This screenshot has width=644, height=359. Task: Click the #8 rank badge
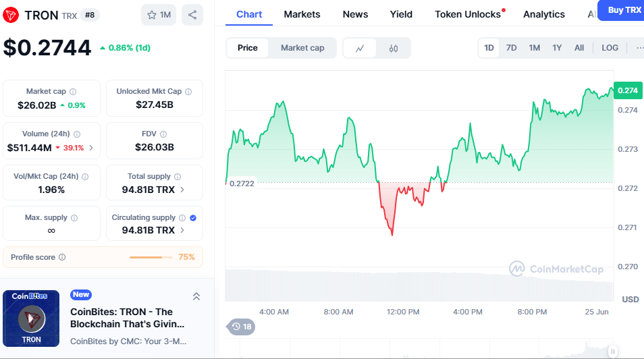coord(90,16)
